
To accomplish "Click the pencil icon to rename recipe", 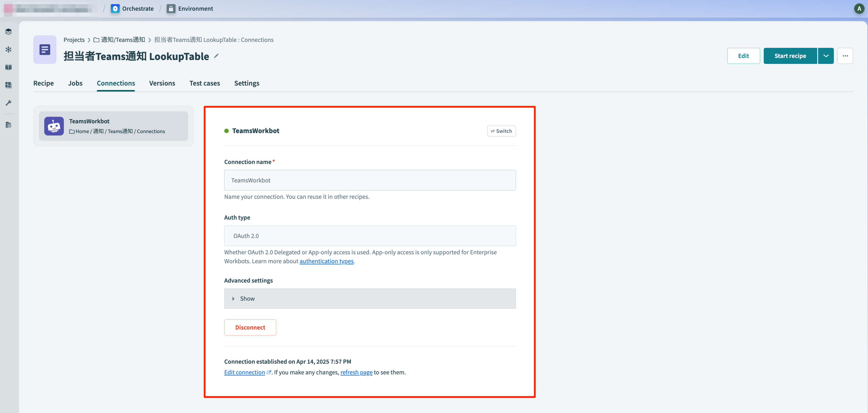I will pyautogui.click(x=216, y=56).
